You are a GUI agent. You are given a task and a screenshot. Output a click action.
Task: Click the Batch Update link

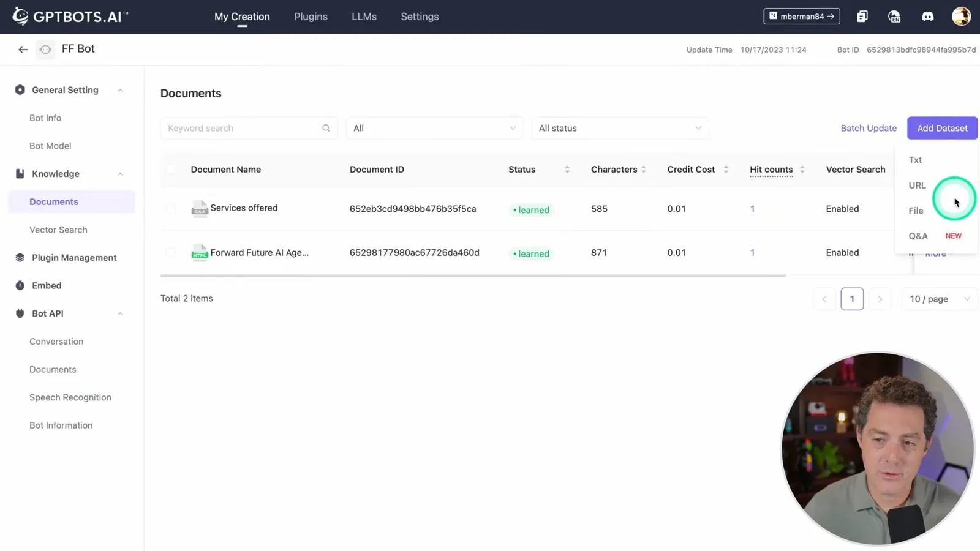pos(868,128)
